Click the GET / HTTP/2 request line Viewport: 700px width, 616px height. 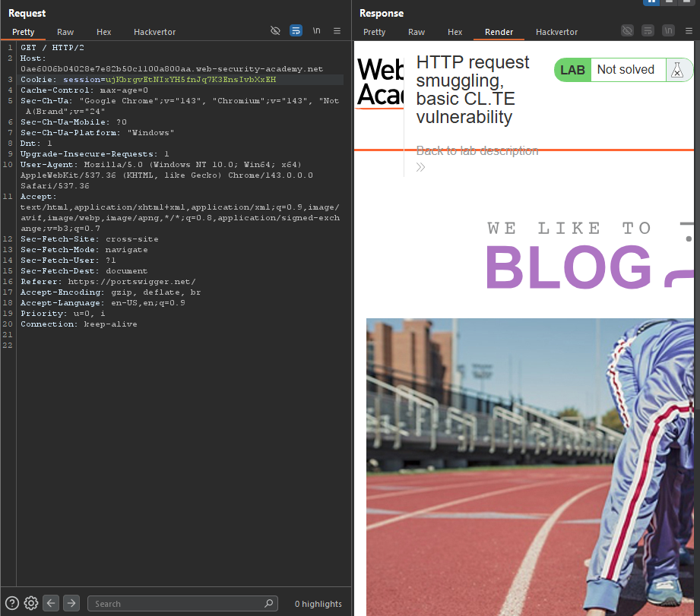[52, 47]
